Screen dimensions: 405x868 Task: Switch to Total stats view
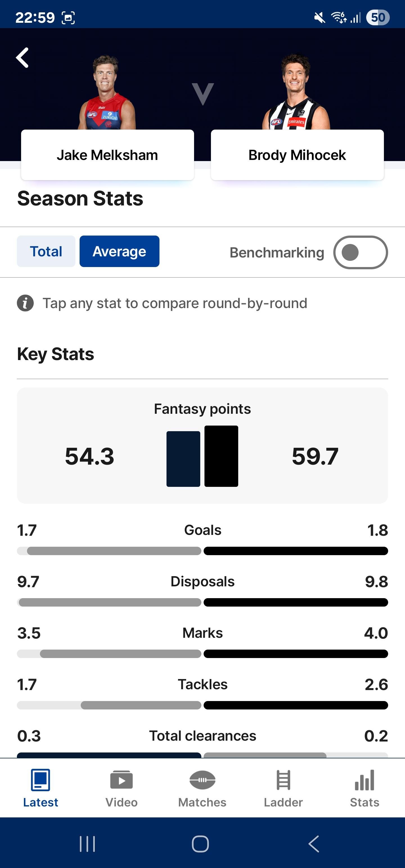tap(46, 251)
